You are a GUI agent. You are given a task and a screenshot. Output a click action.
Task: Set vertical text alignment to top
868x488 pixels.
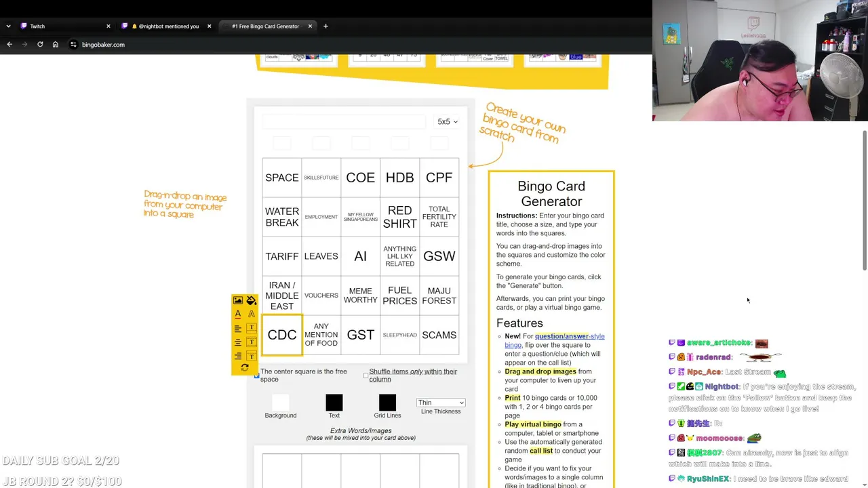click(252, 328)
